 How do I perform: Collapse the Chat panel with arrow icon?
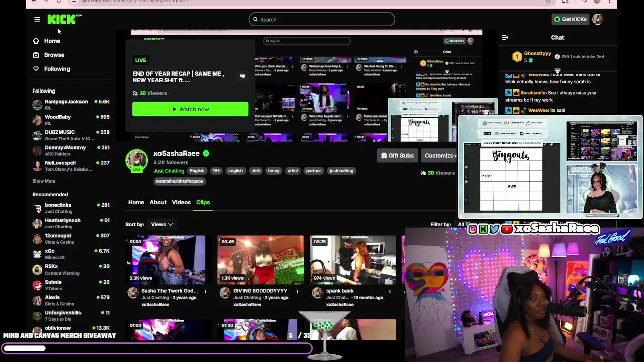pos(505,38)
